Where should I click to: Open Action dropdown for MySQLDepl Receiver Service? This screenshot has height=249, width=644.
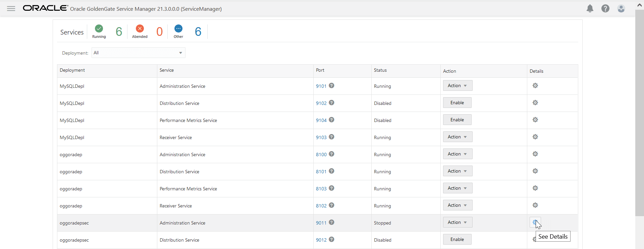click(x=457, y=137)
